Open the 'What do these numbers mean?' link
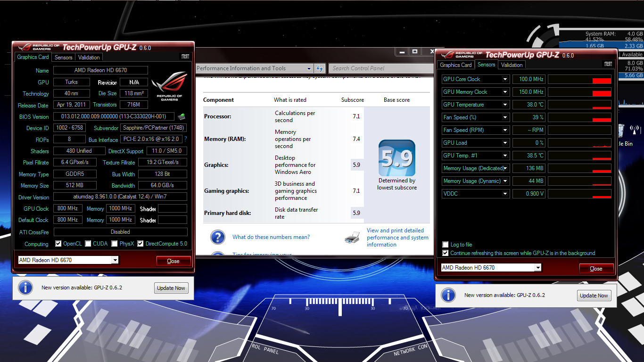Image resolution: width=644 pixels, height=362 pixels. tap(271, 237)
